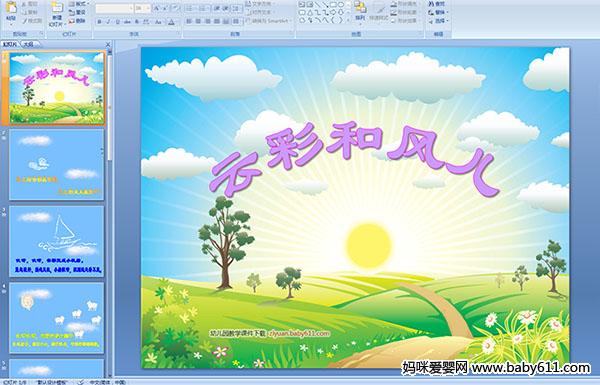The width and height of the screenshot is (600, 385).
Task: Click the Shape Fill button
Action: (405, 4)
